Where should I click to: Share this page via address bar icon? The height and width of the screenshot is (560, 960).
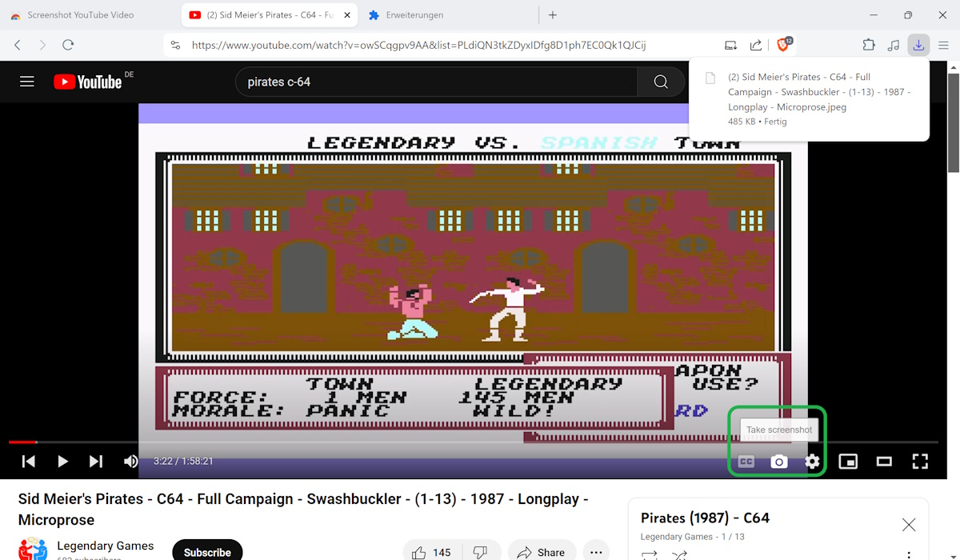click(756, 45)
